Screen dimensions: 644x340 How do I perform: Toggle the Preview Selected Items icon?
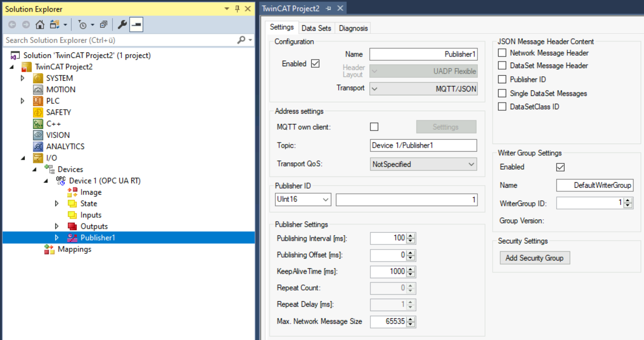136,25
